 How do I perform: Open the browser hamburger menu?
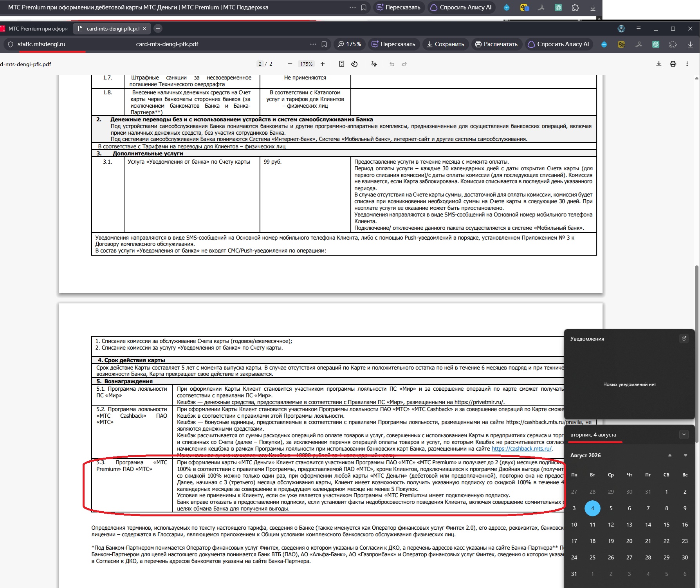(639, 29)
